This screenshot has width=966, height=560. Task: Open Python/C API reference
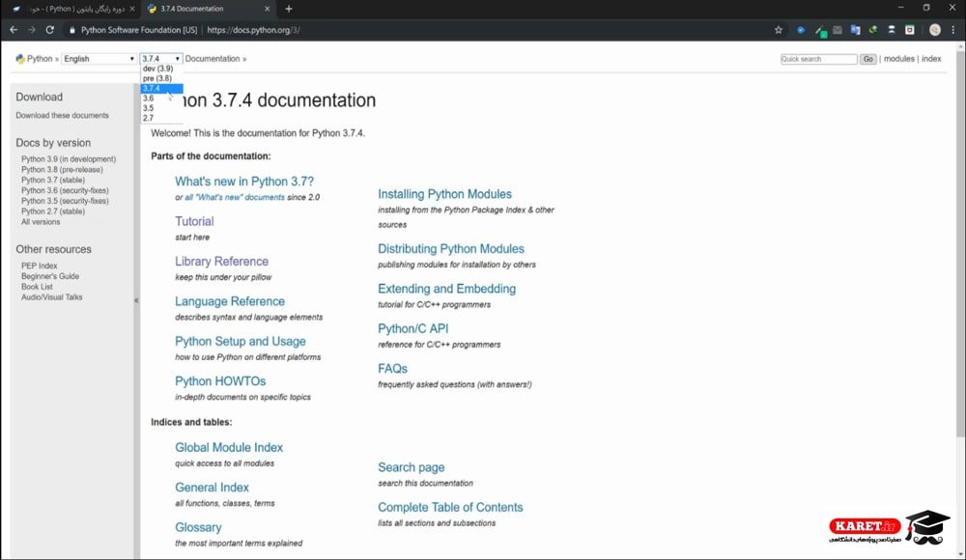[x=412, y=329]
